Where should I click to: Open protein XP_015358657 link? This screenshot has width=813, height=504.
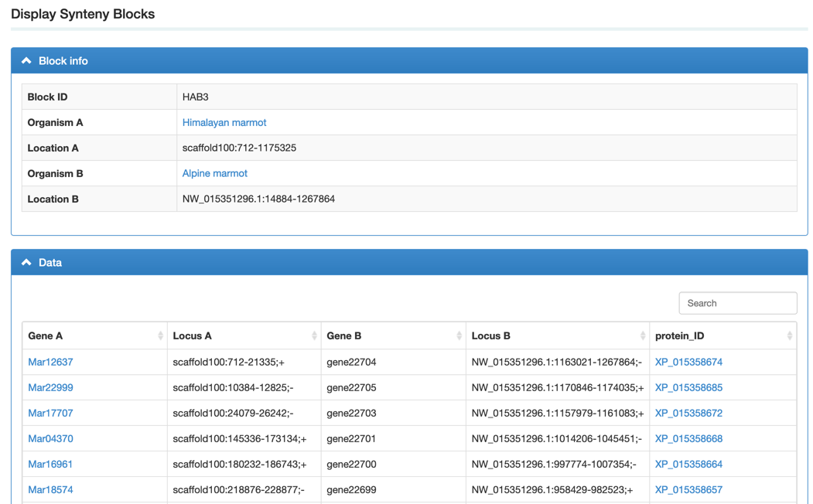688,489
